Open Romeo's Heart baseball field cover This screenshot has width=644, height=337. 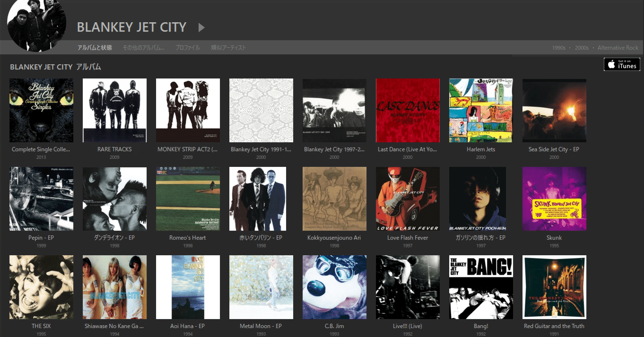[x=188, y=199]
